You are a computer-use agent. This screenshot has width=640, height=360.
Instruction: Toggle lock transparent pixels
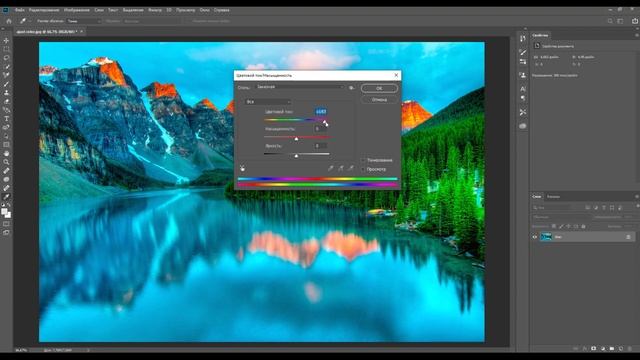[x=554, y=226]
